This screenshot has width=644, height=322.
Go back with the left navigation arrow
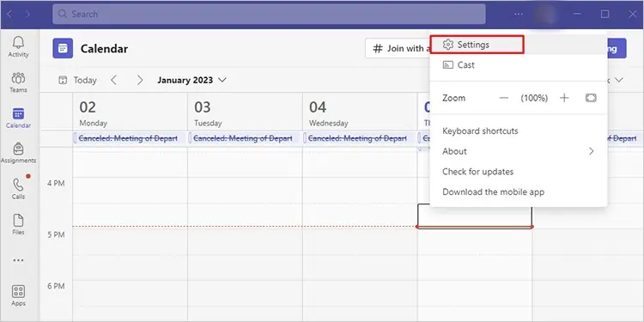pyautogui.click(x=9, y=14)
